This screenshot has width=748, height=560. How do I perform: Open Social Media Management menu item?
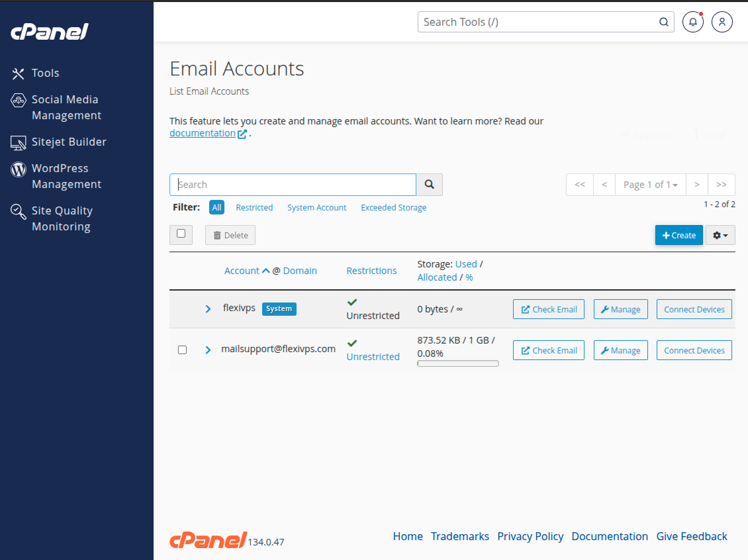click(66, 107)
